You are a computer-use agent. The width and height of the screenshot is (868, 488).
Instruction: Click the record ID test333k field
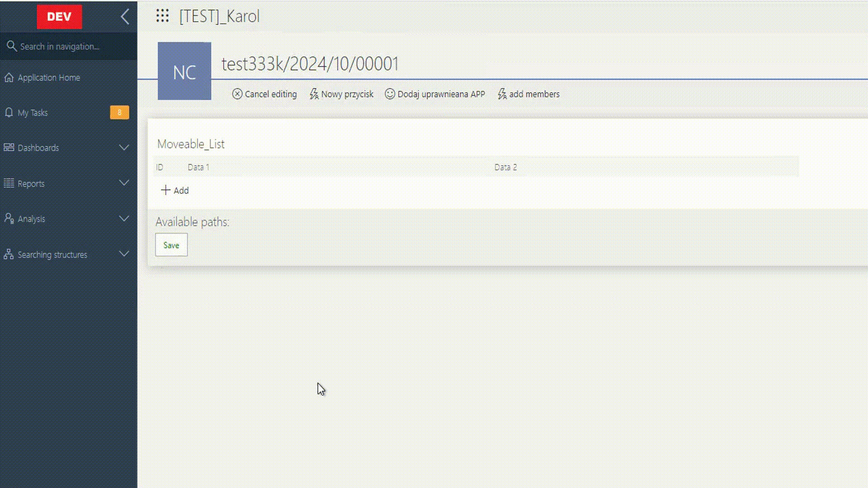point(309,64)
